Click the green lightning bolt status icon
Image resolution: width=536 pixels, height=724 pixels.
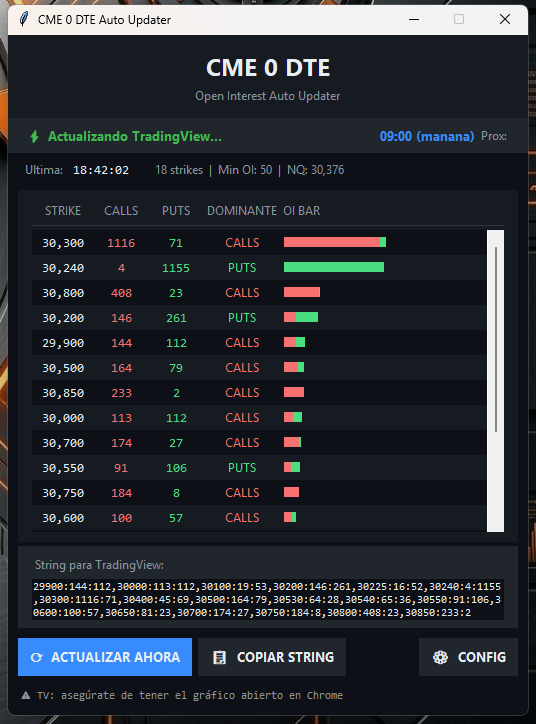34,137
